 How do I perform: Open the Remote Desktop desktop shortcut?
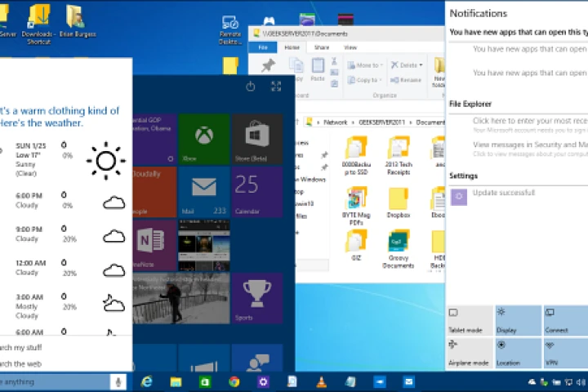click(x=229, y=29)
